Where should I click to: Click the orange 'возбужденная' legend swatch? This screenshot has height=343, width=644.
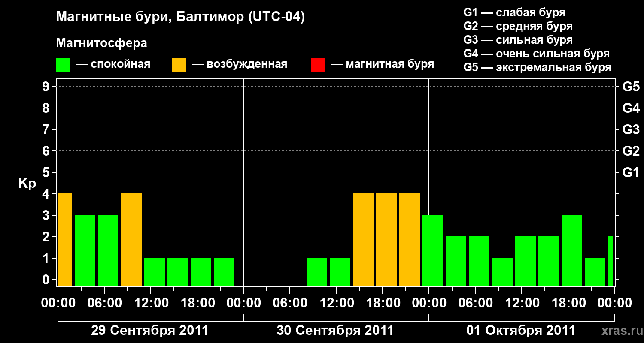point(179,65)
